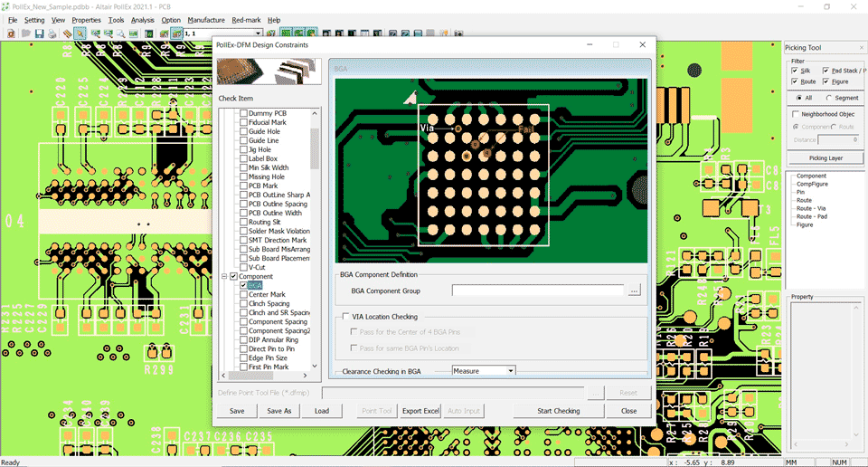The width and height of the screenshot is (868, 467).
Task: Check the Dummy PCB item
Action: [x=243, y=113]
